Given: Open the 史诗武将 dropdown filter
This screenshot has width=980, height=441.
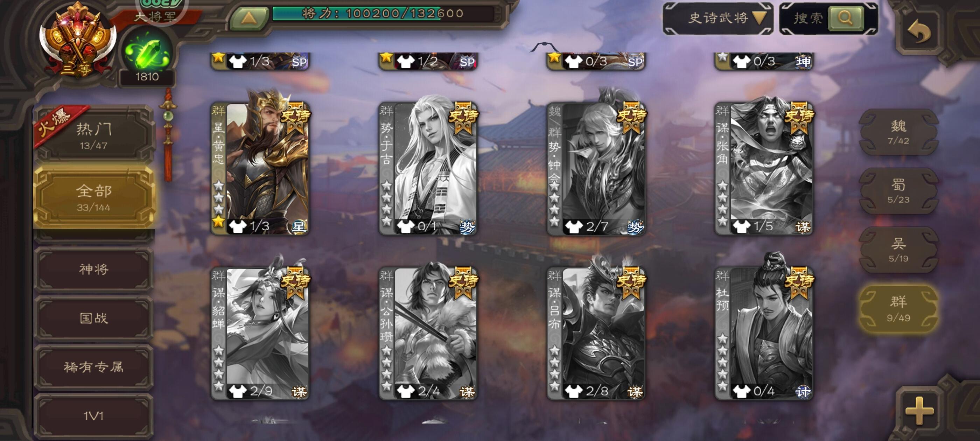Looking at the screenshot, I should (x=718, y=18).
